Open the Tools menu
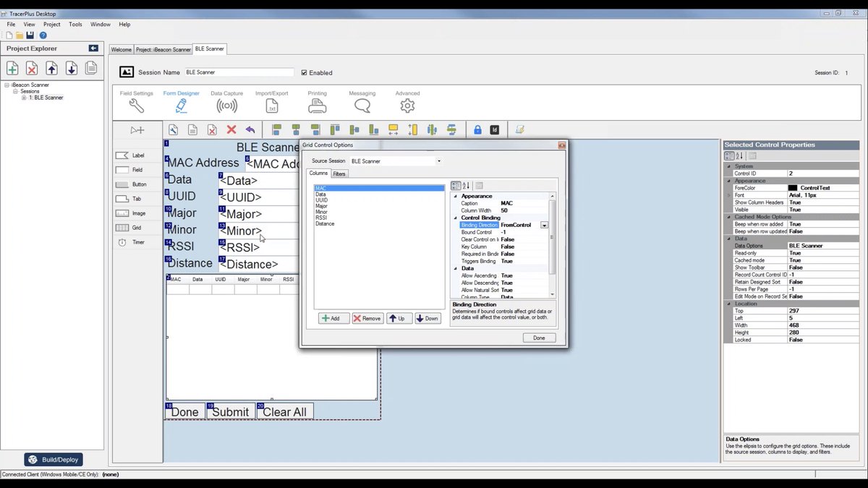Screen dimensions: 868x488 click(75, 24)
